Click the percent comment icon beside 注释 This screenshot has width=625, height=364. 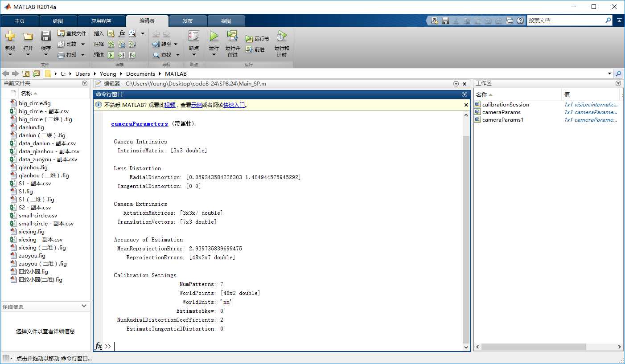pos(111,44)
